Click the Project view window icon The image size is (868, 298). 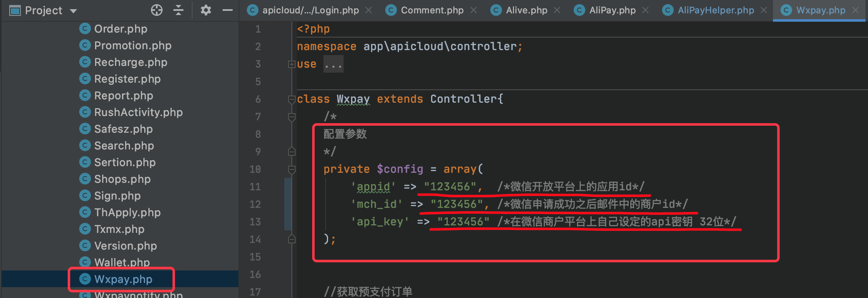[x=15, y=10]
